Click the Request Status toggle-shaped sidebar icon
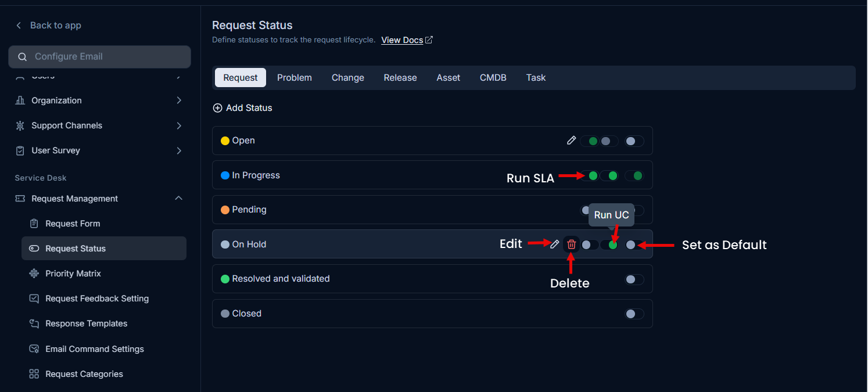Screen dimensions: 868x392 [34, 249]
